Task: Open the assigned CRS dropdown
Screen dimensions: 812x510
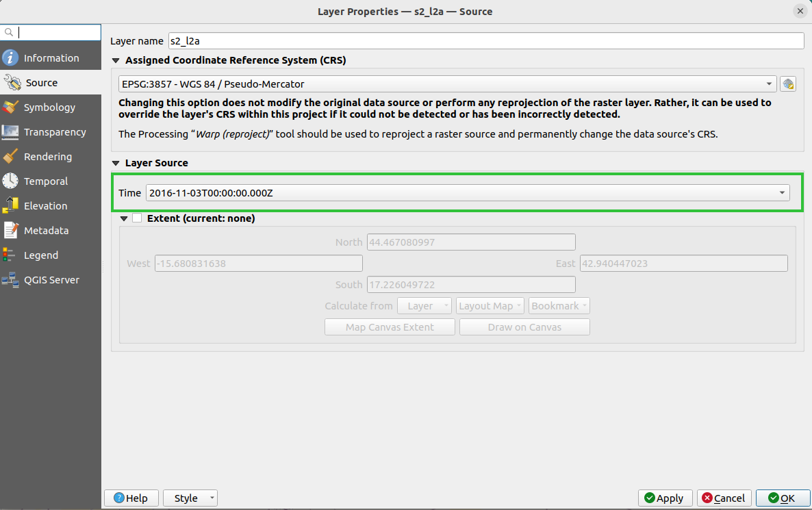Action: 770,83
